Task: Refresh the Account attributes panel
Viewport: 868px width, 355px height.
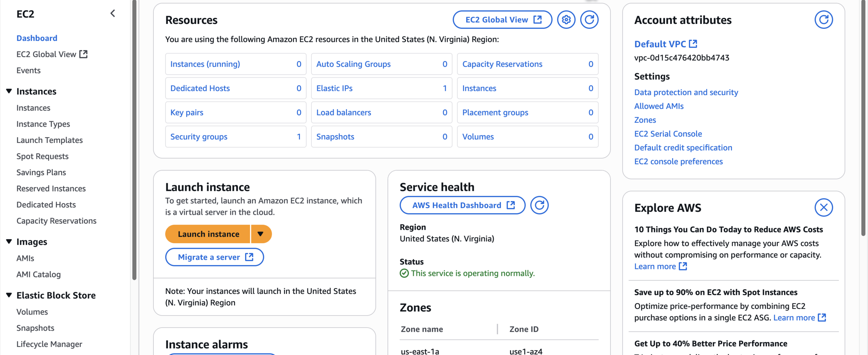Action: [x=824, y=20]
